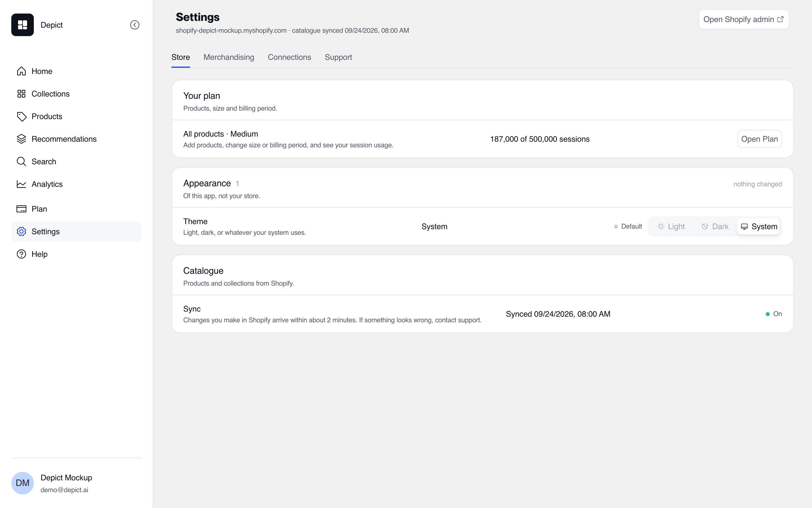The image size is (812, 508).
Task: Click the Open Plan button
Action: (760, 139)
